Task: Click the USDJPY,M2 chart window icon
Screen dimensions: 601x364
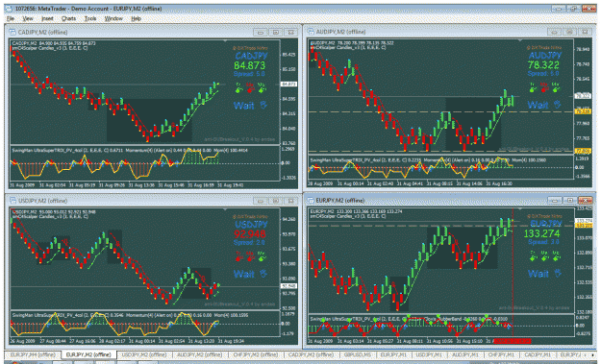Action: [13, 201]
